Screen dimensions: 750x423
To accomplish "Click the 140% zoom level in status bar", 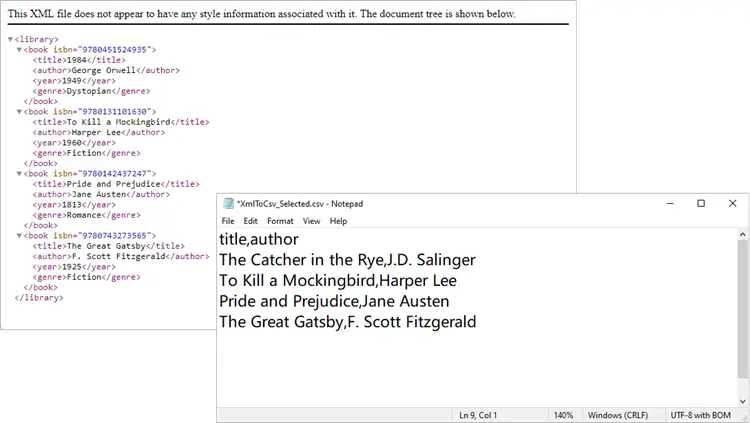I will point(563,415).
